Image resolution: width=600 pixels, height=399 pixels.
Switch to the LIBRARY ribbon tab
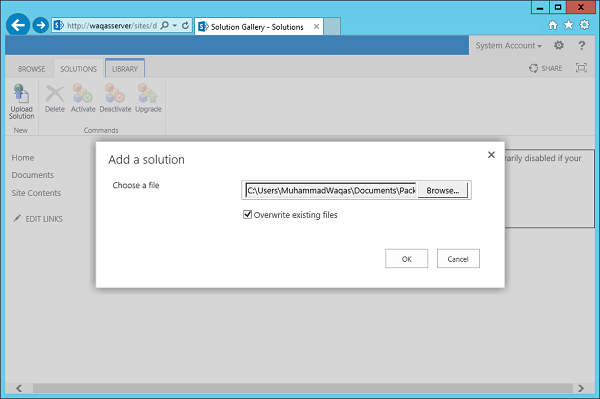[x=125, y=69]
